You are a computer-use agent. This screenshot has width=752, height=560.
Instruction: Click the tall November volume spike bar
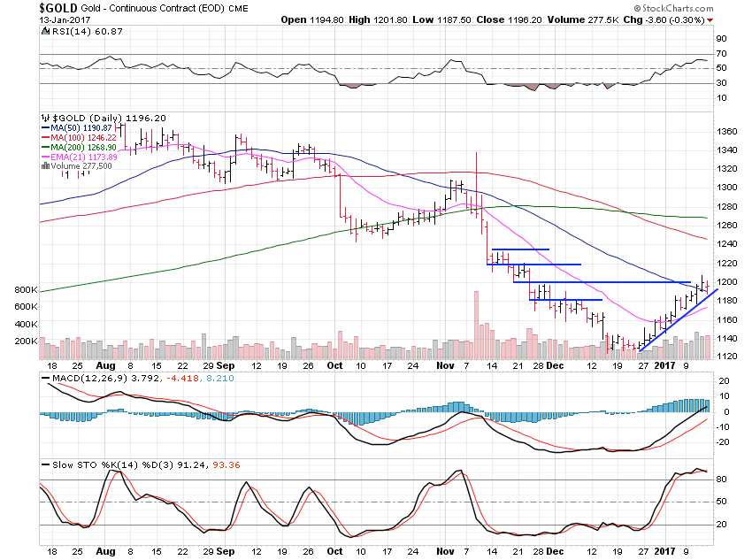pyautogui.click(x=476, y=325)
